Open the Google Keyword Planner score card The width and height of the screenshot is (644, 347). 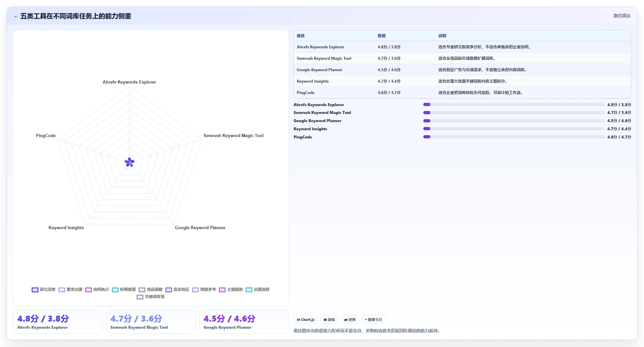coord(244,322)
